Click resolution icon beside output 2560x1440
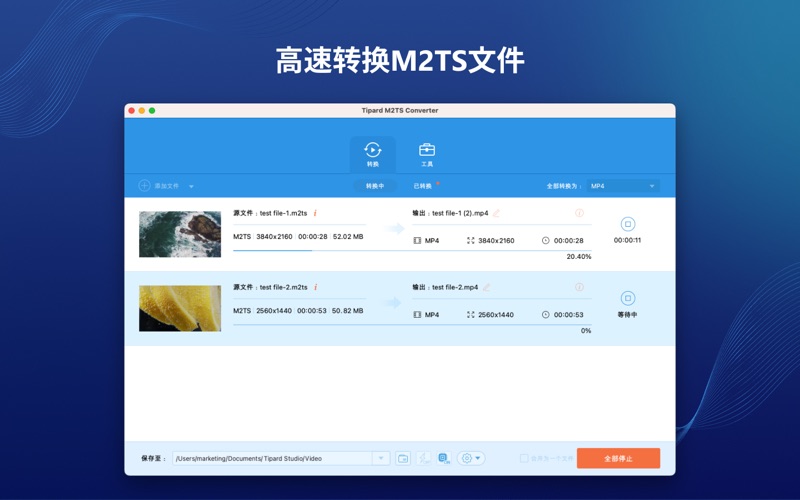The width and height of the screenshot is (800, 500). tap(470, 315)
